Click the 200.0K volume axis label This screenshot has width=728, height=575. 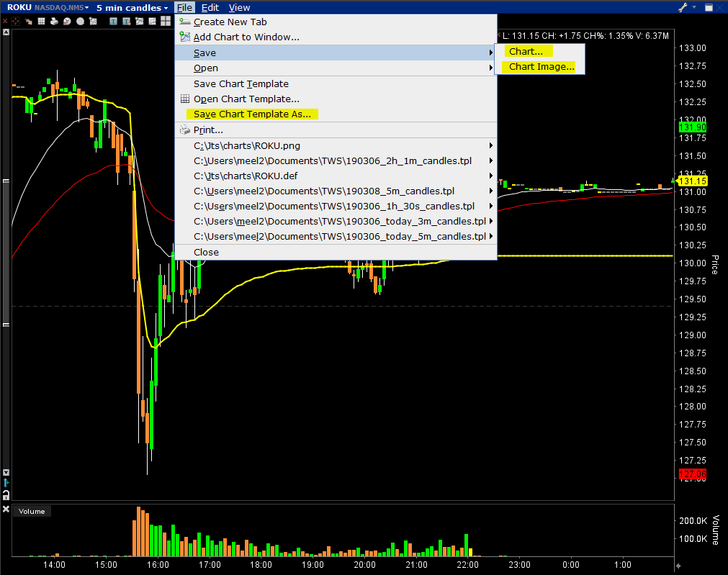click(x=693, y=521)
